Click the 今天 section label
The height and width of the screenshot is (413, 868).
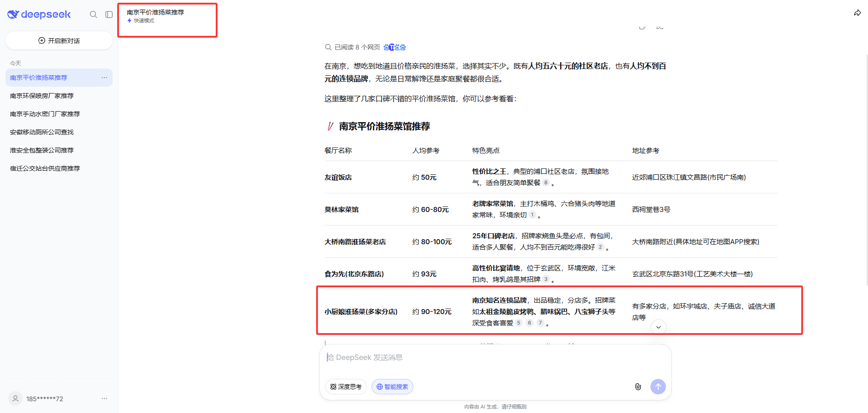coord(15,63)
